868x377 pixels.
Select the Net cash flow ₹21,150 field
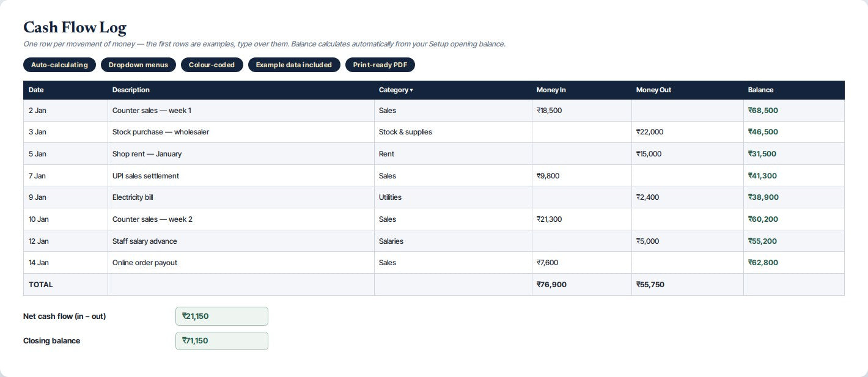tap(221, 316)
